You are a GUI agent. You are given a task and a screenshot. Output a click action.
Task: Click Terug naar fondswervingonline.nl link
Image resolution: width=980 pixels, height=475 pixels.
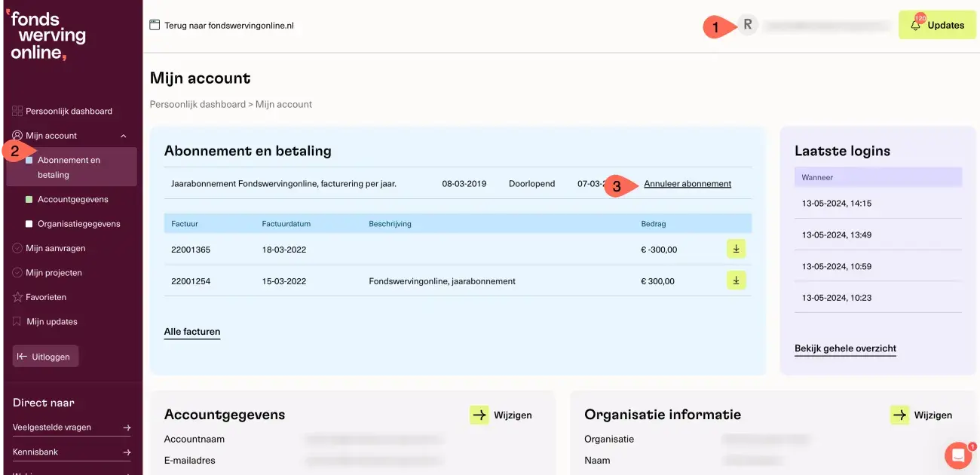pyautogui.click(x=228, y=25)
